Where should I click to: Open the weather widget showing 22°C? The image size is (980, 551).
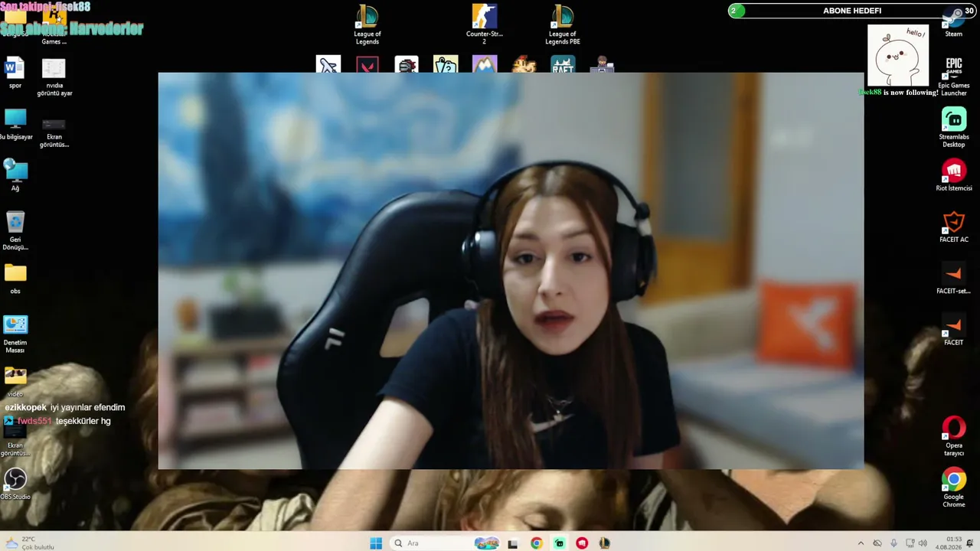(x=29, y=543)
